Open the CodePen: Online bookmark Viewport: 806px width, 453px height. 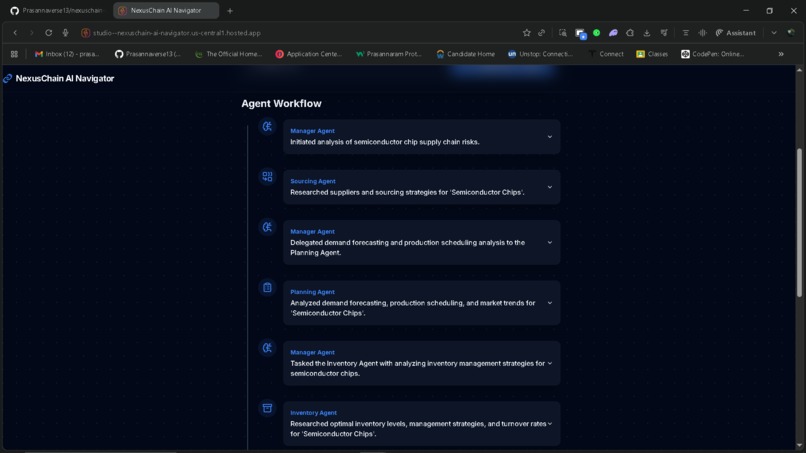(712, 54)
